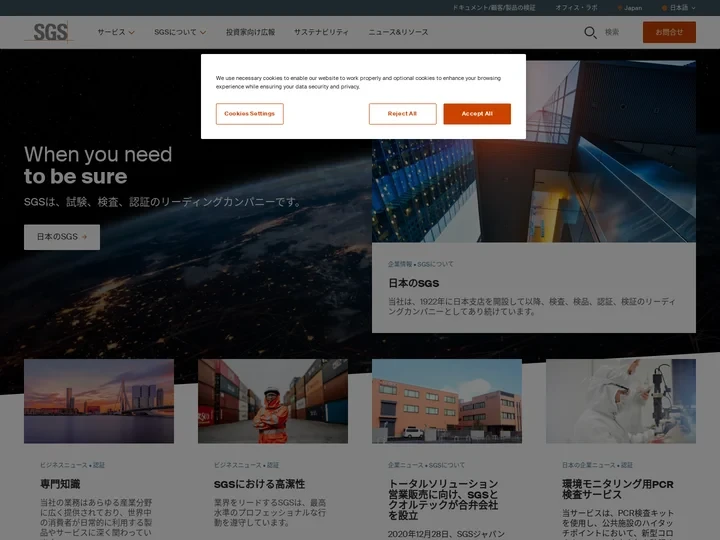Open the SGSにおける高潔性 article title
The width and height of the screenshot is (720, 540).
[x=259, y=484]
